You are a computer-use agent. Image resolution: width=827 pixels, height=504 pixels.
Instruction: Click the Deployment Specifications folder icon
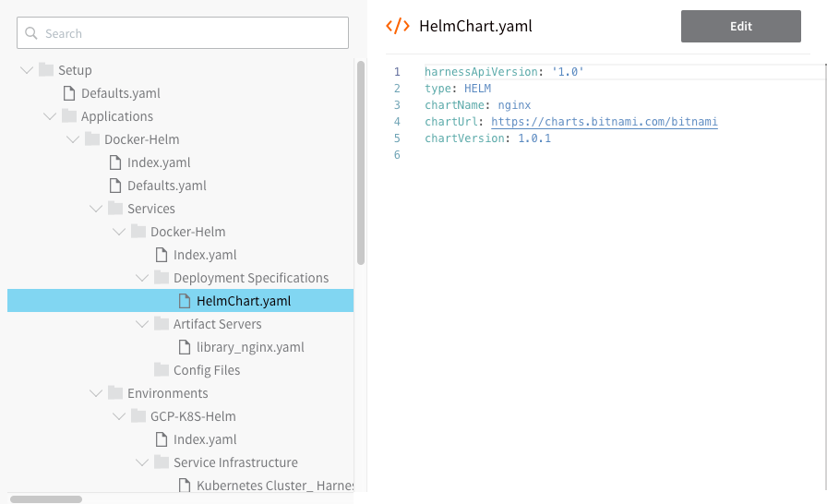[x=162, y=277]
